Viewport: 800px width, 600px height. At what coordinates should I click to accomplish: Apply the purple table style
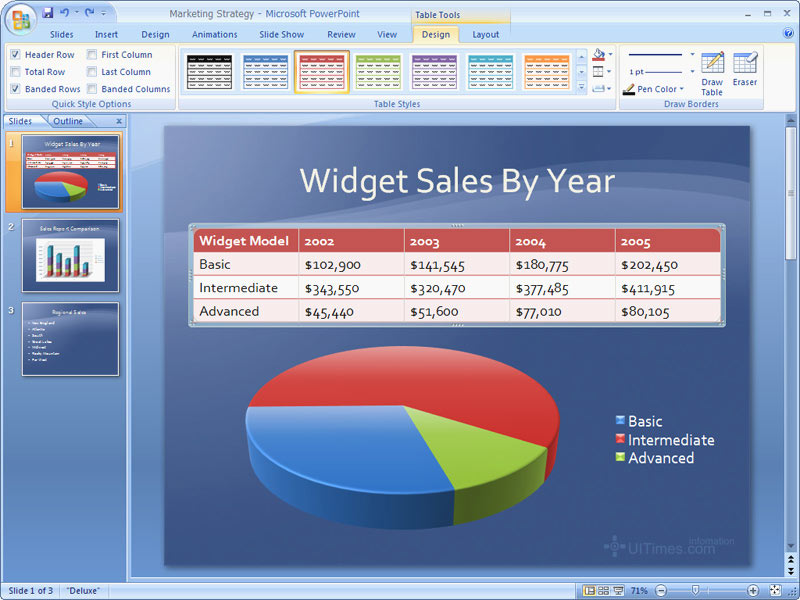[434, 72]
